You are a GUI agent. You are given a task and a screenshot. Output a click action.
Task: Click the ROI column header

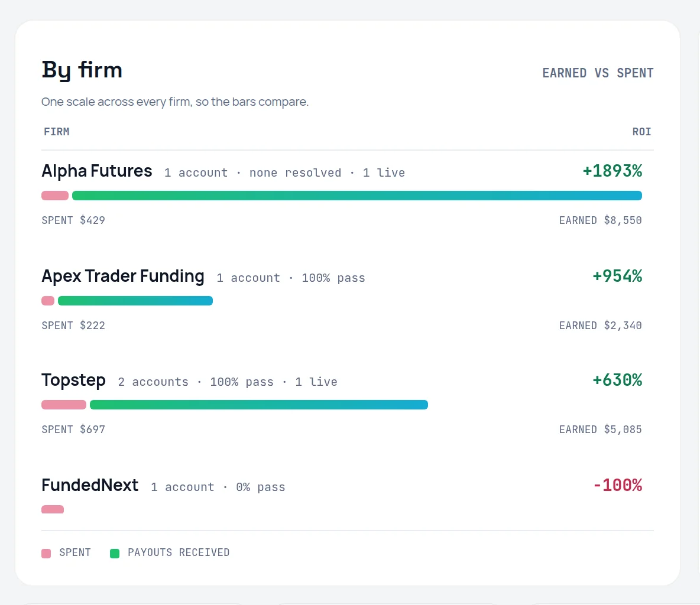(x=641, y=132)
